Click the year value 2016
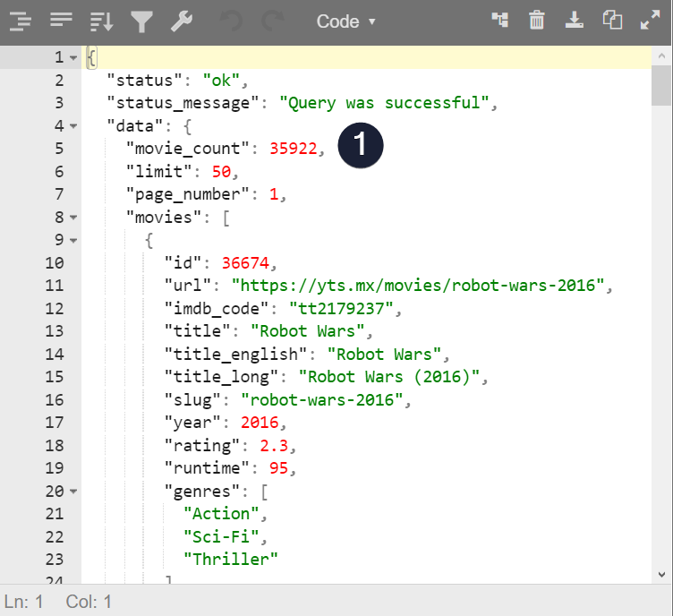Screen dimensions: 673x616 point(260,423)
